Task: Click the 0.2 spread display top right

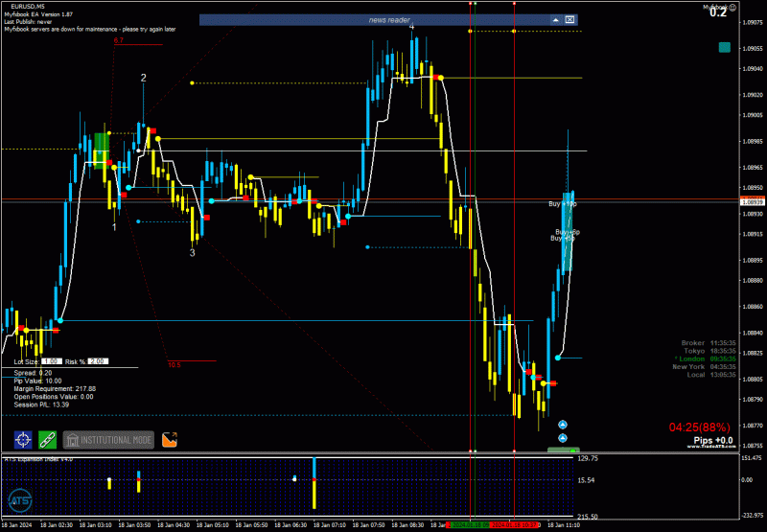Action: coord(718,13)
